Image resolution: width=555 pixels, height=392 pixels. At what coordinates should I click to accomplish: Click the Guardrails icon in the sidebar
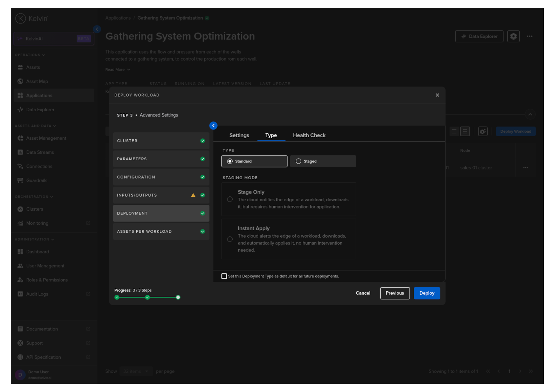tap(20, 181)
